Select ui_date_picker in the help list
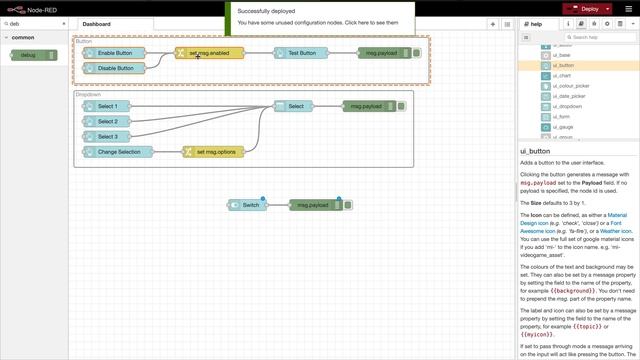640x360 pixels. click(569, 96)
